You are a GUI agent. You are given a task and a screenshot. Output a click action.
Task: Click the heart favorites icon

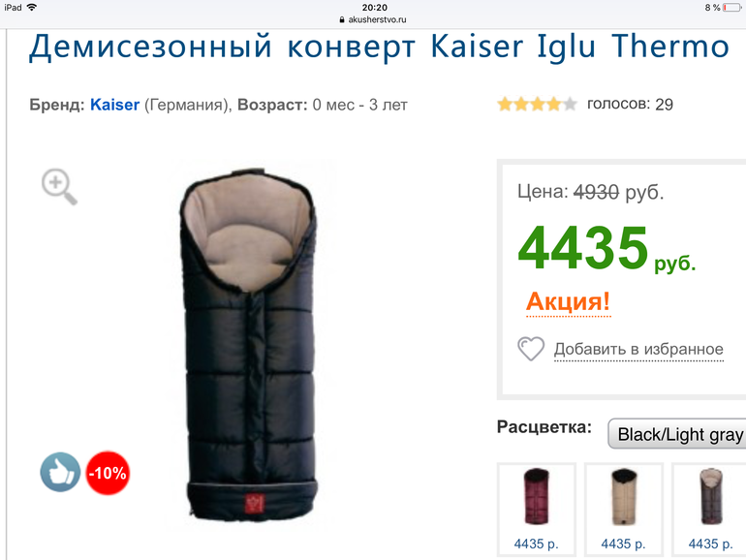pos(531,348)
